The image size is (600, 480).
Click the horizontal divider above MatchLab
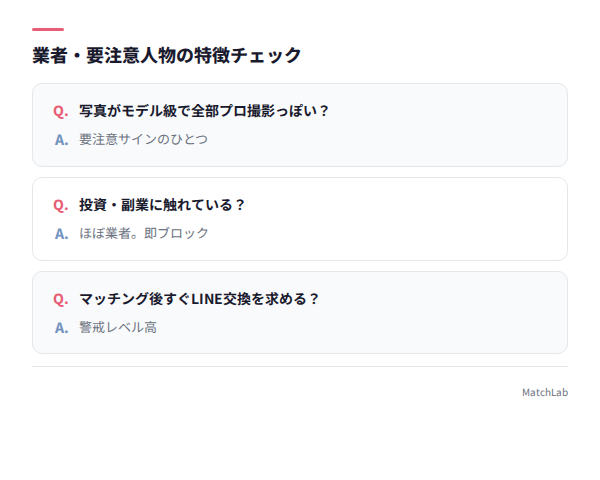300,366
